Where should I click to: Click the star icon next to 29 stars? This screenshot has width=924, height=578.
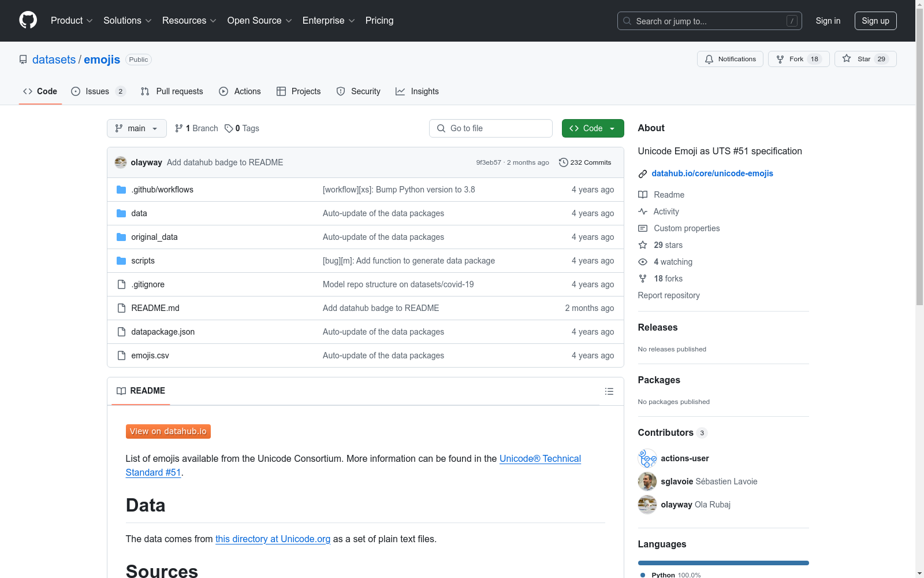[643, 245]
